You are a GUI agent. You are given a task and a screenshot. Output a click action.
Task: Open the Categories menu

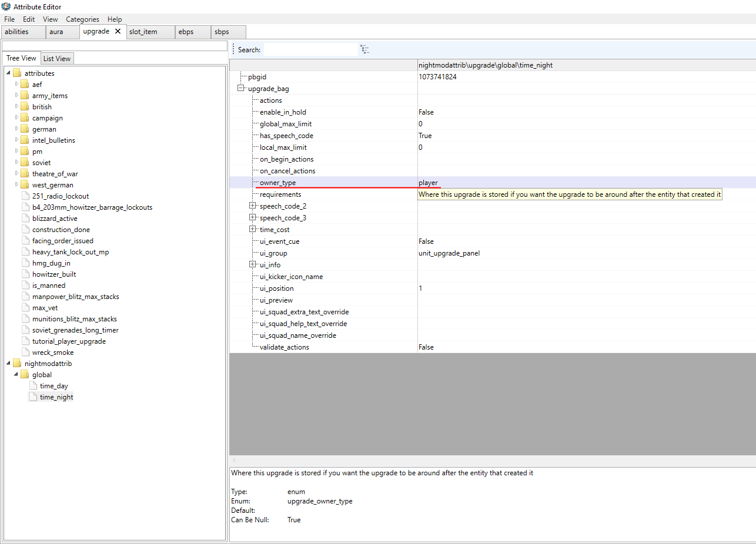[82, 19]
